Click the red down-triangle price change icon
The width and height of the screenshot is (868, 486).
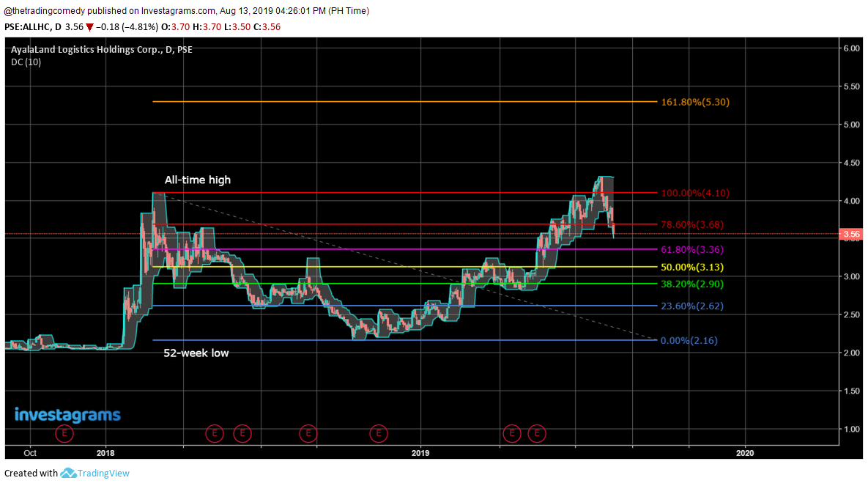click(x=89, y=27)
